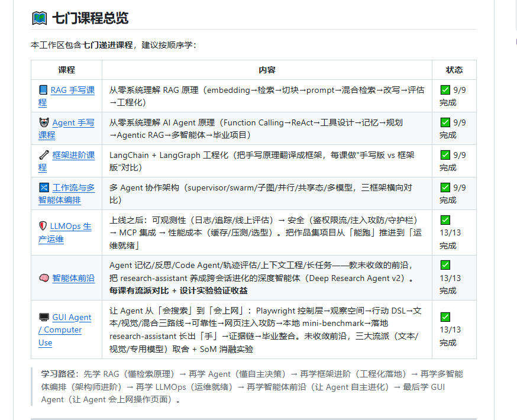Click the blue shuffle icon beside 工作流与多智能体编排
The height and width of the screenshot is (420, 517).
point(44,188)
